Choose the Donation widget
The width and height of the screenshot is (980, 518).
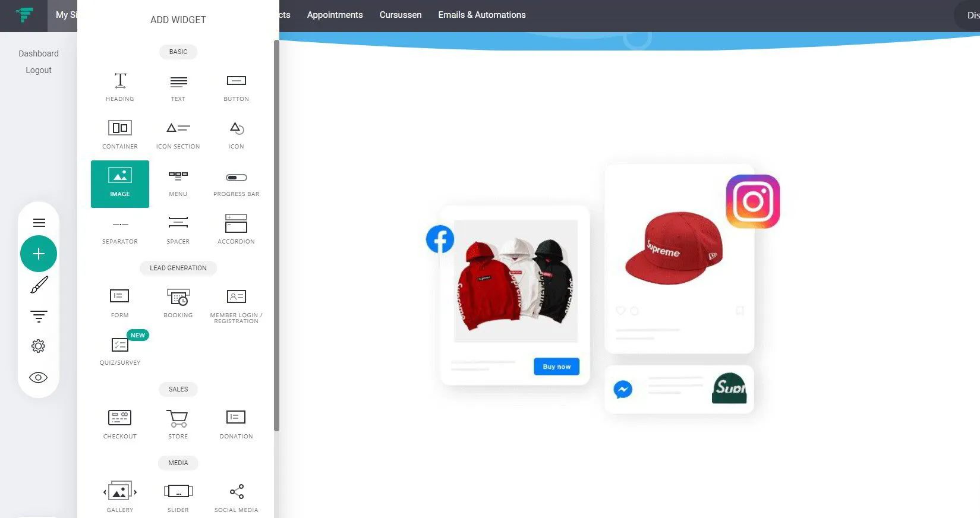tap(237, 424)
